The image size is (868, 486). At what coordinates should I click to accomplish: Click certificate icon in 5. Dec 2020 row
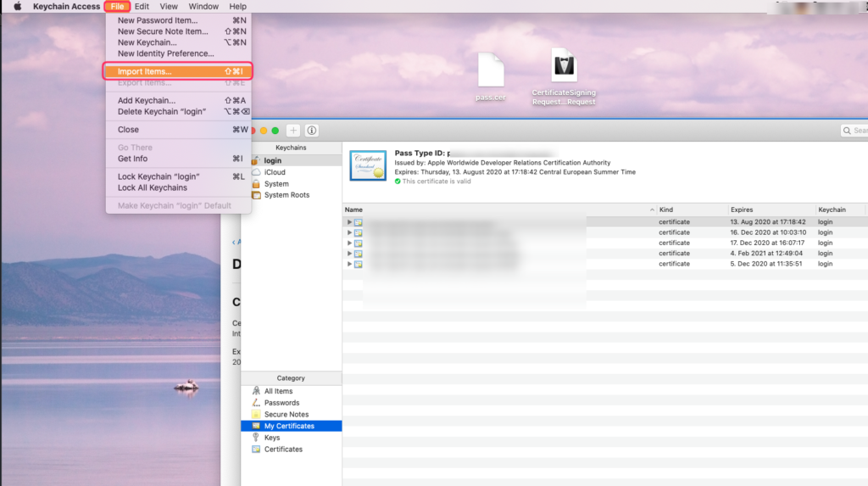359,265
